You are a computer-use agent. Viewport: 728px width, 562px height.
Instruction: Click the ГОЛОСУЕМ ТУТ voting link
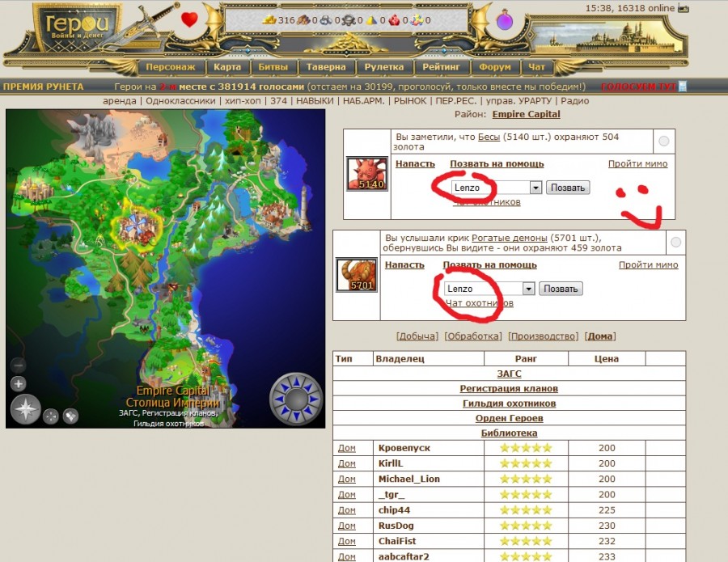pos(639,87)
